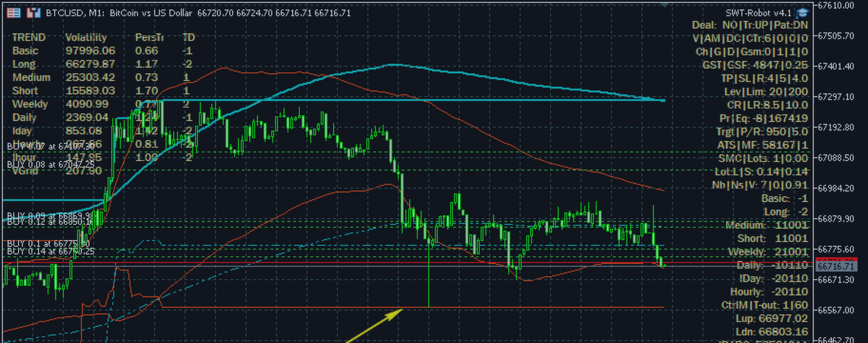
Task: Click the 'GST|GSF: 4847|0.25' line
Action: click(x=755, y=65)
